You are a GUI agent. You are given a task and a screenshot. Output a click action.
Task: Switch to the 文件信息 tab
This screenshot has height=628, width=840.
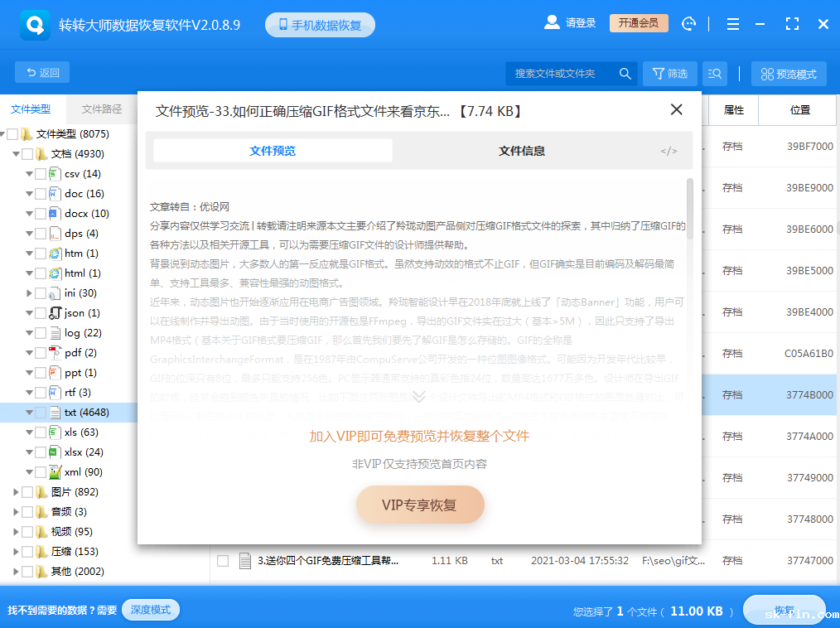(x=521, y=151)
